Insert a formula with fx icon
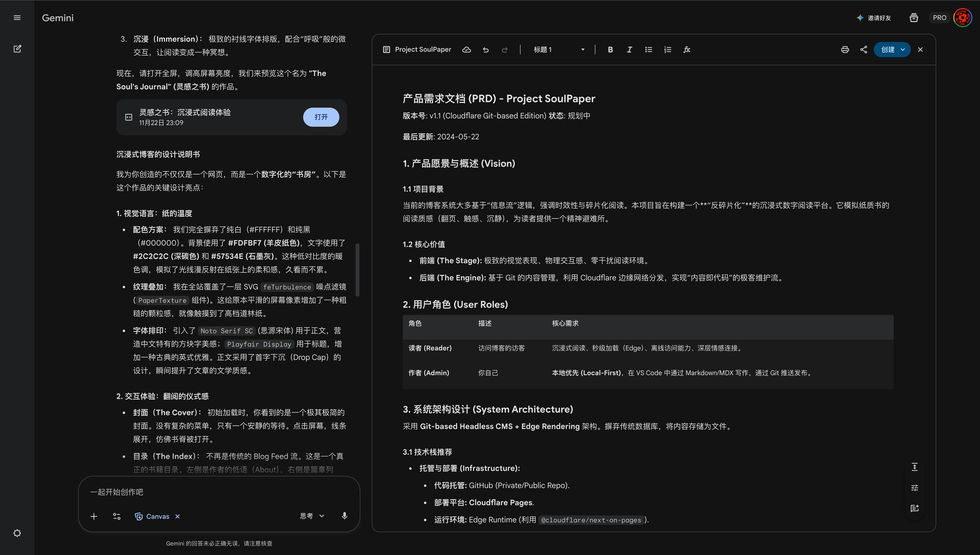Image resolution: width=980 pixels, height=555 pixels. coord(687,50)
